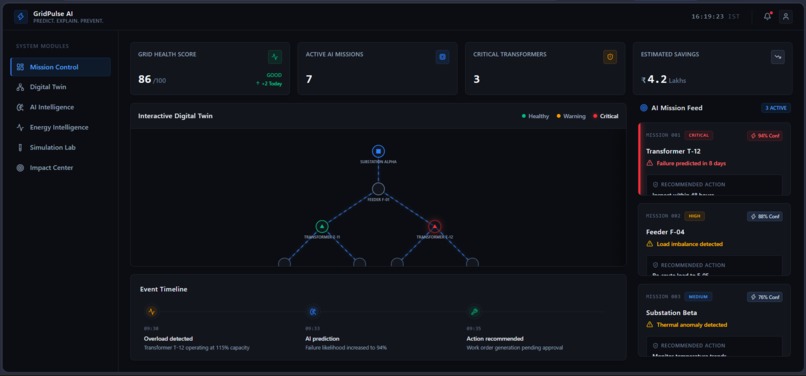Select the green Transformer T-11 node
The height and width of the screenshot is (376, 806).
[322, 226]
